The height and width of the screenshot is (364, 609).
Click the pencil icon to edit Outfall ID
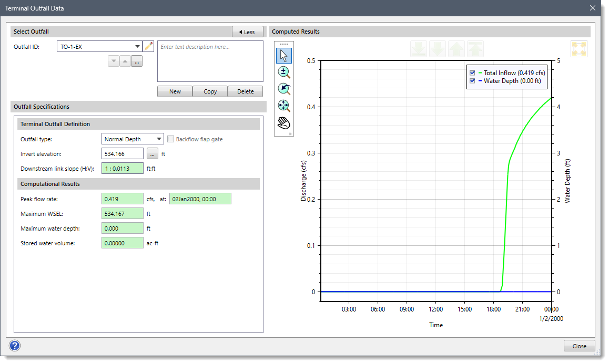pyautogui.click(x=149, y=46)
